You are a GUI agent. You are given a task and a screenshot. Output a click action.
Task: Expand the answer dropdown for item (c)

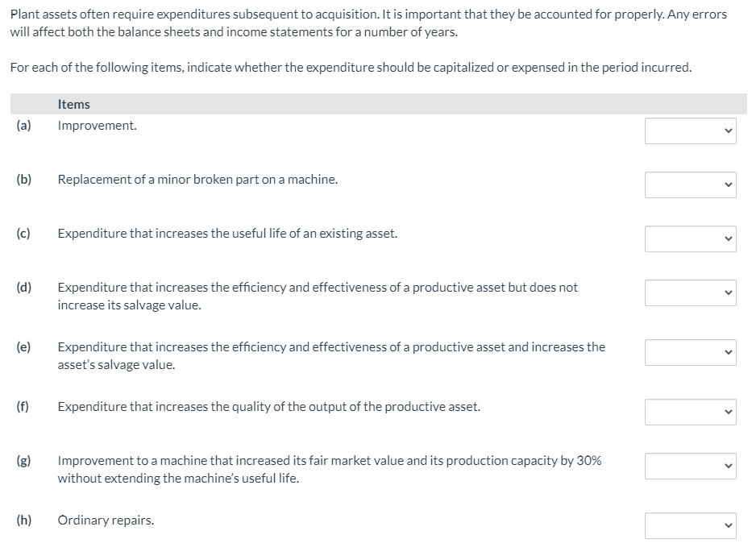click(x=690, y=239)
